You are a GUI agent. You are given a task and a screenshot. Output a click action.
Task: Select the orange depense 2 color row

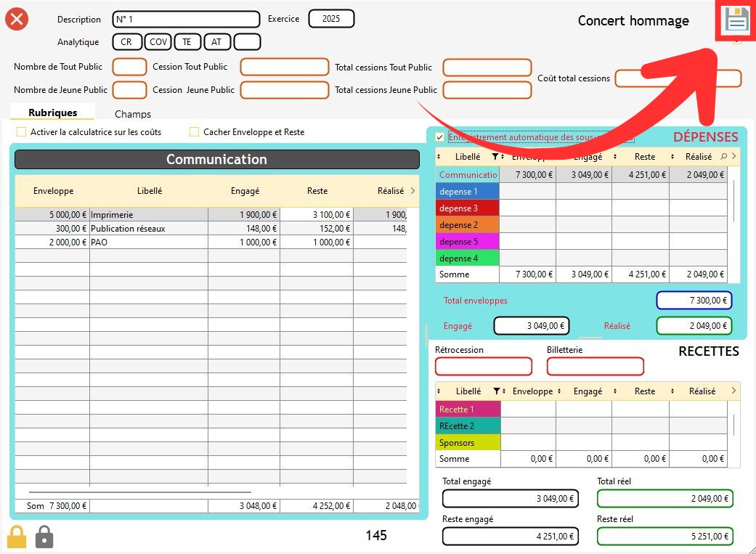[468, 225]
